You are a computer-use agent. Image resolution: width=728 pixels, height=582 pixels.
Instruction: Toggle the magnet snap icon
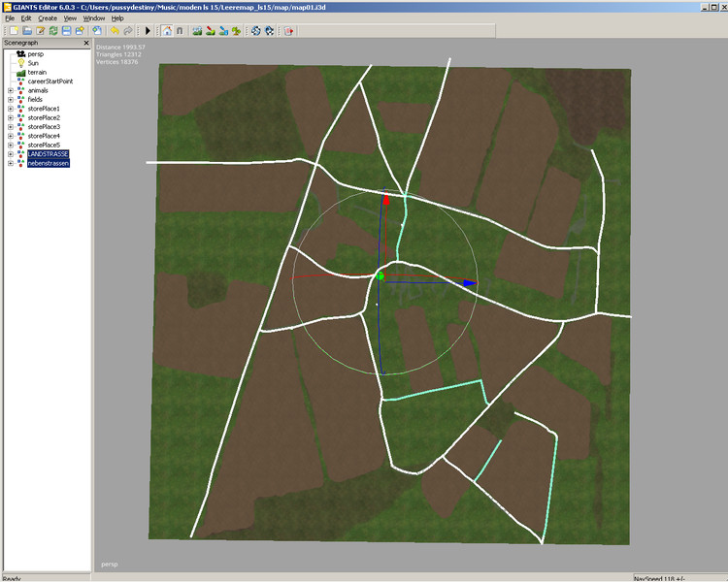pos(180,31)
